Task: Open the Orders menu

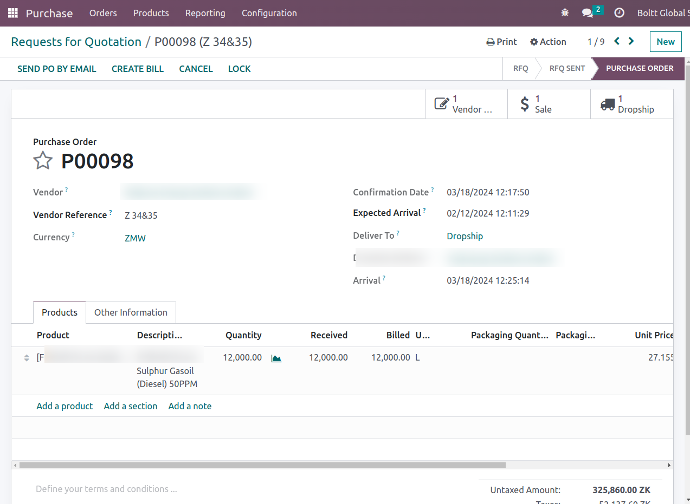Action: (x=103, y=13)
